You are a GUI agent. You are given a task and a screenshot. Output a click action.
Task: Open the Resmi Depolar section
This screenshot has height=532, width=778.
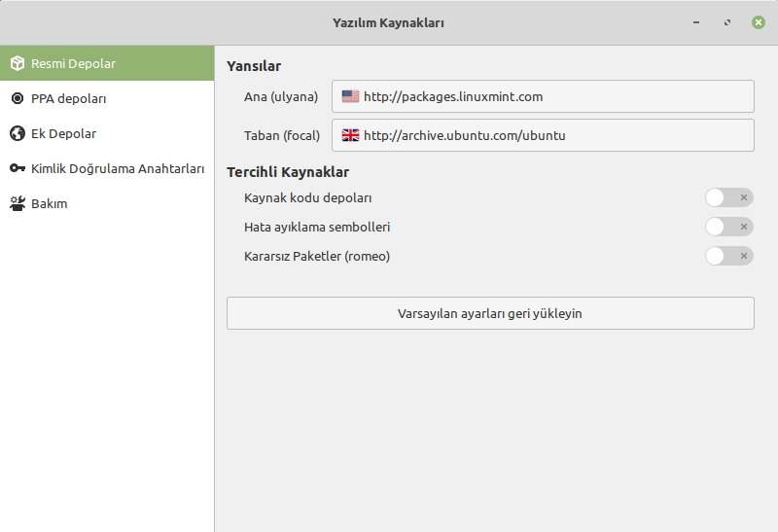pos(107,63)
